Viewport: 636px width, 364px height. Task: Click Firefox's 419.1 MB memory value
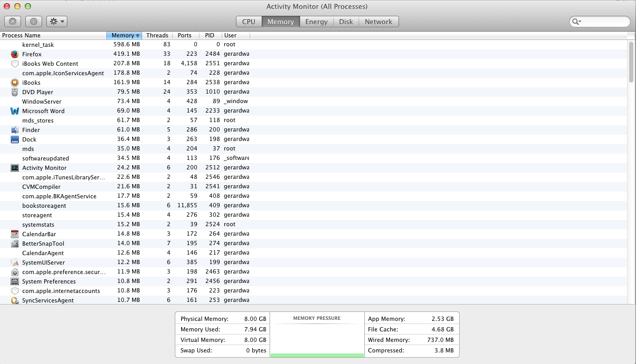[x=126, y=54]
